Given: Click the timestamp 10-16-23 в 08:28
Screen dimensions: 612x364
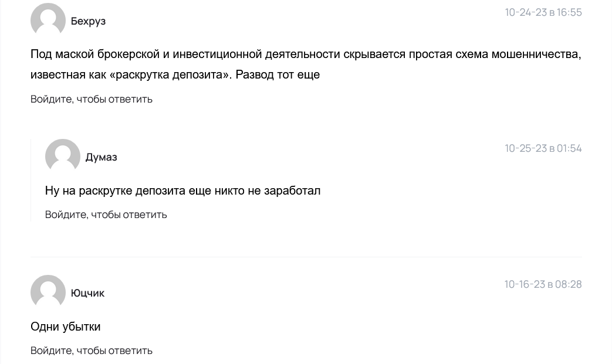Looking at the screenshot, I should [x=543, y=284].
